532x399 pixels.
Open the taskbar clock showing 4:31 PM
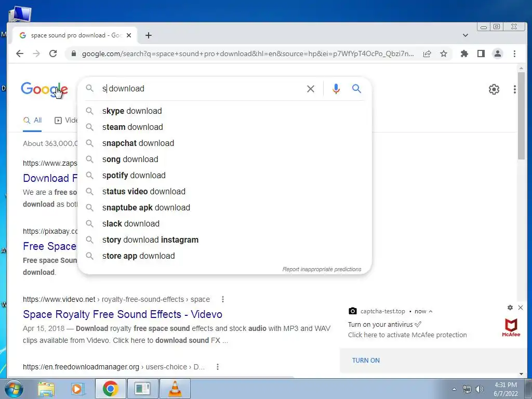pos(506,389)
